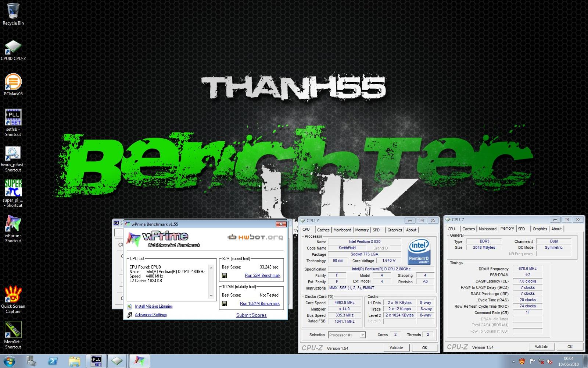Screen dimensions: 588x368
Task: Click save icon beside Run 1024M Benchmark
Action: (x=224, y=304)
